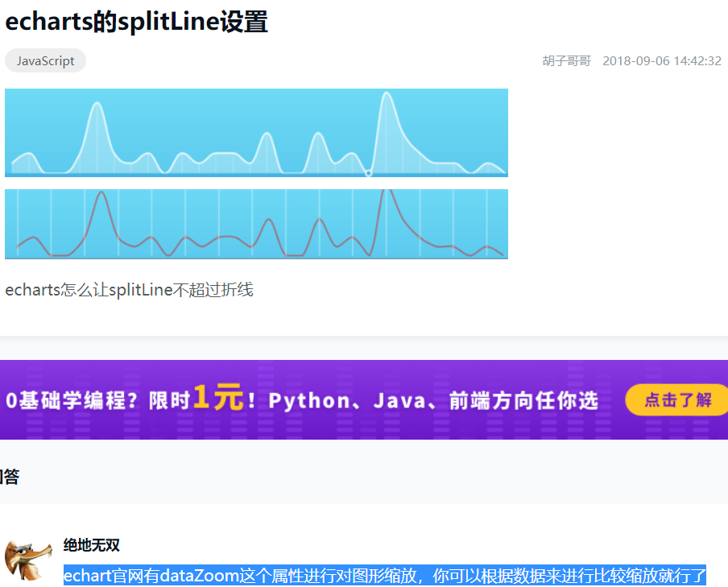The width and height of the screenshot is (728, 587).
Task: Click question text echarts怎么让splitLine不超过折线
Action: 129,290
